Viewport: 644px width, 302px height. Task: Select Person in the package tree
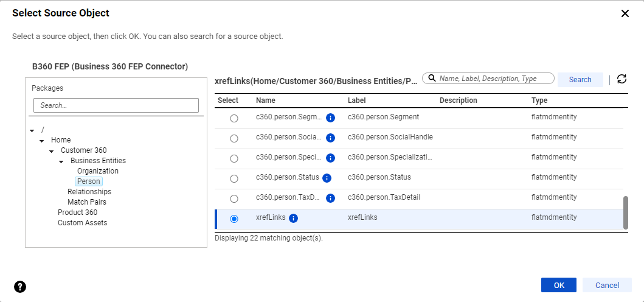[x=89, y=181]
